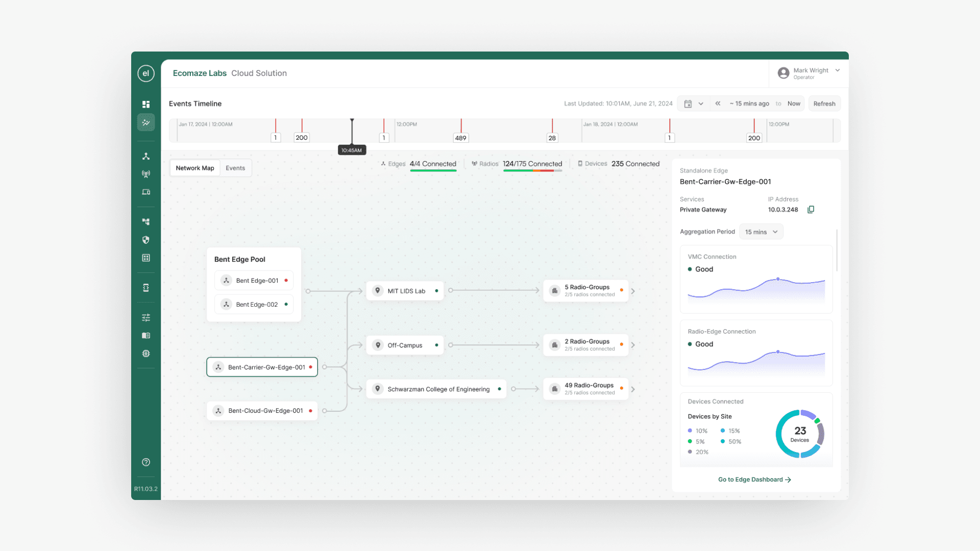Click the chip processor sidebar icon
This screenshot has height=551, width=980.
coord(146,354)
